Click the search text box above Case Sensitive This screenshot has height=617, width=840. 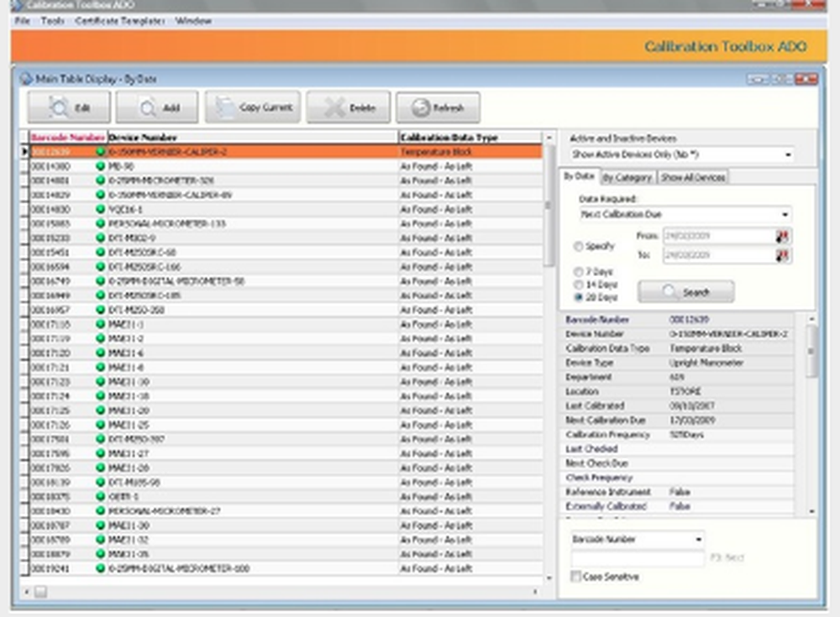pos(638,558)
